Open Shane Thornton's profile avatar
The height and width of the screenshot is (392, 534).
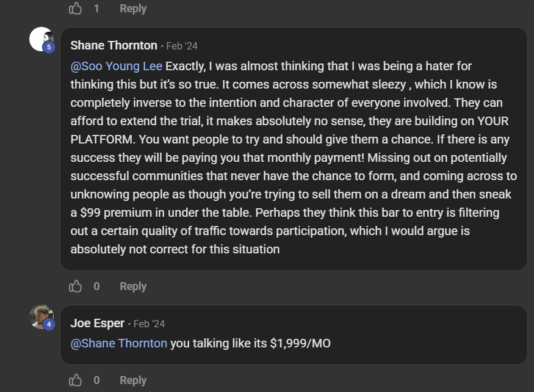[x=40, y=38]
